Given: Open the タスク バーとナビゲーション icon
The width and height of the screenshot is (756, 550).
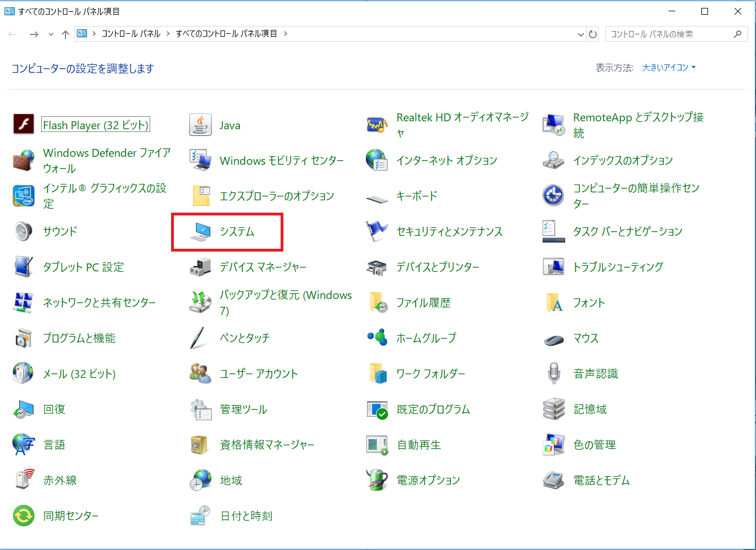Looking at the screenshot, I should point(554,231).
